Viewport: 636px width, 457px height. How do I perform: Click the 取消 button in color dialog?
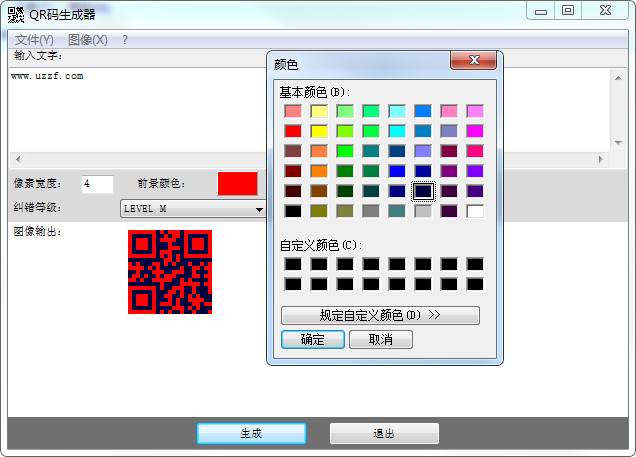tap(381, 339)
